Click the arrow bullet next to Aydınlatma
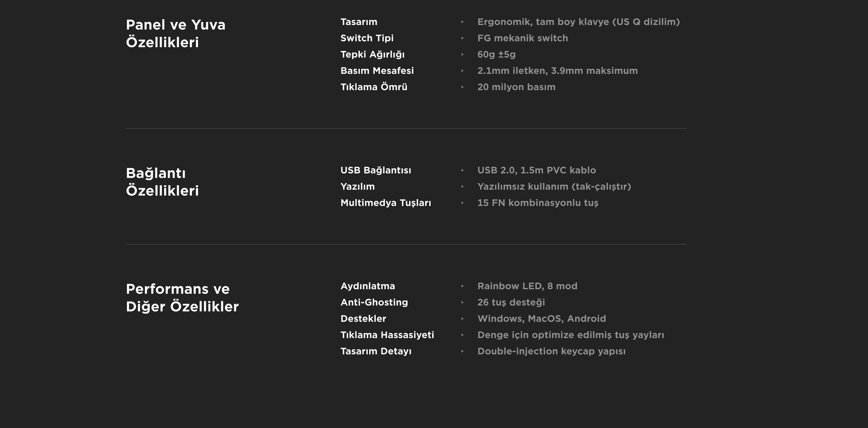Viewport: 868px width, 428px height. point(462,286)
